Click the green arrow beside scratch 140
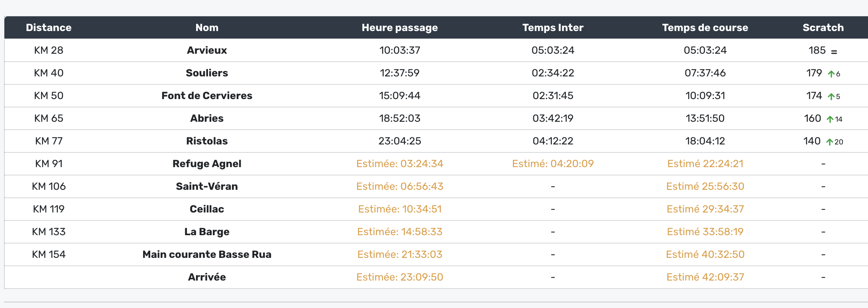The width and height of the screenshot is (868, 308). point(830,142)
